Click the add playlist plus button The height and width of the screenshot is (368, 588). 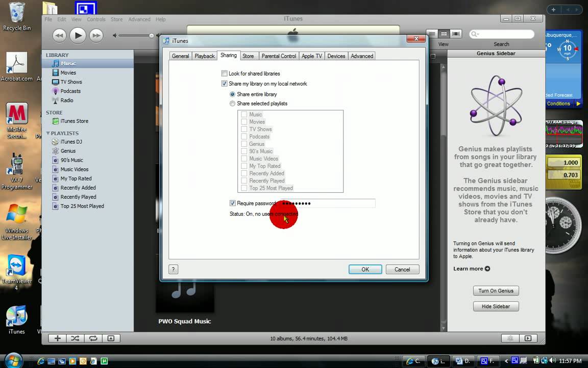pos(57,338)
